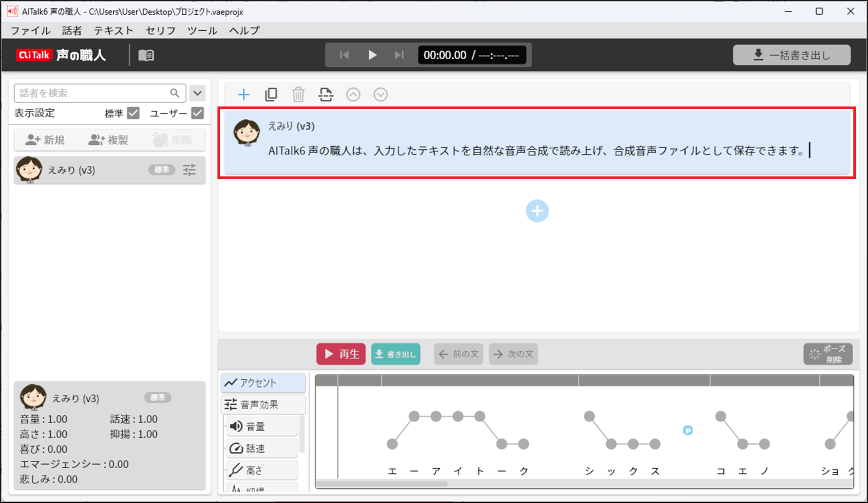Click the 喜び : 0.00 value
Image resolution: width=868 pixels, height=503 pixels.
[x=44, y=450]
